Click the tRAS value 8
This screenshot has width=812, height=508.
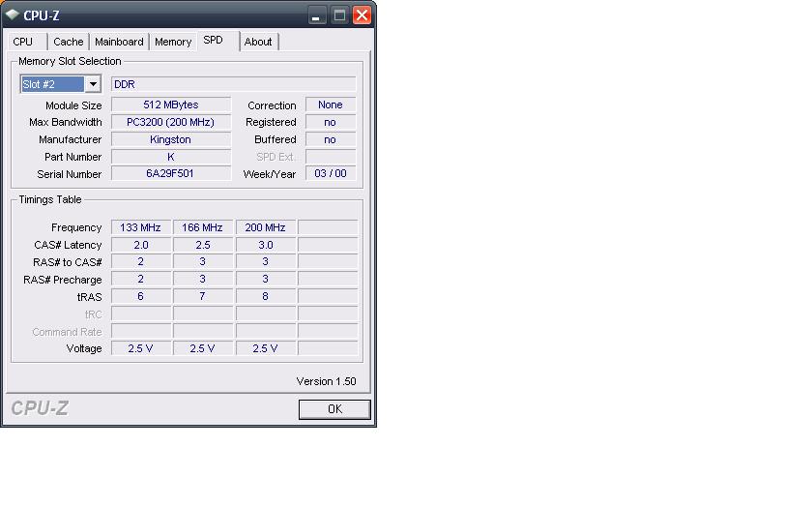pyautogui.click(x=265, y=296)
